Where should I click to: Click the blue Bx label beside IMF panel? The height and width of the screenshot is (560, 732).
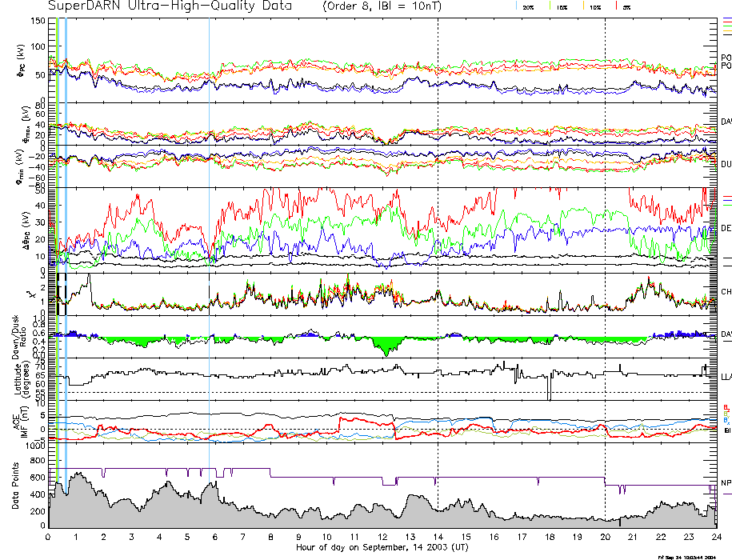tap(726, 420)
